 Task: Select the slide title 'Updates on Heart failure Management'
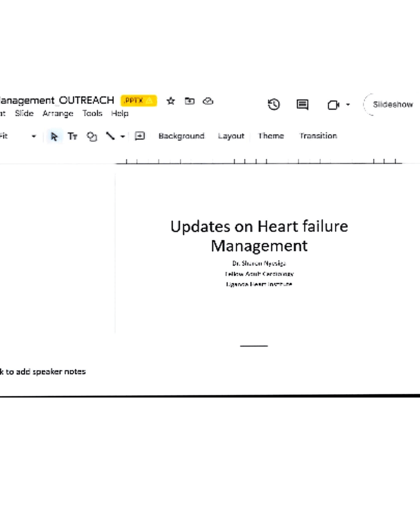coord(259,236)
